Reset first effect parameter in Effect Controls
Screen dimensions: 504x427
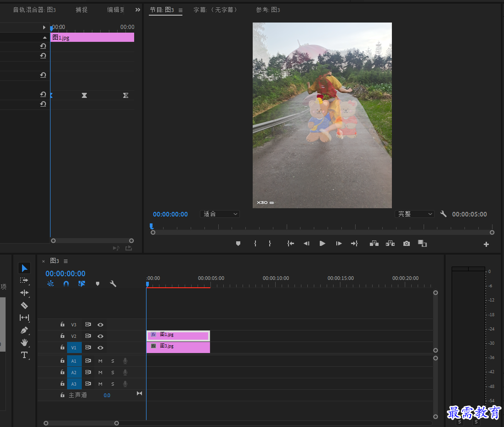pyautogui.click(x=43, y=46)
